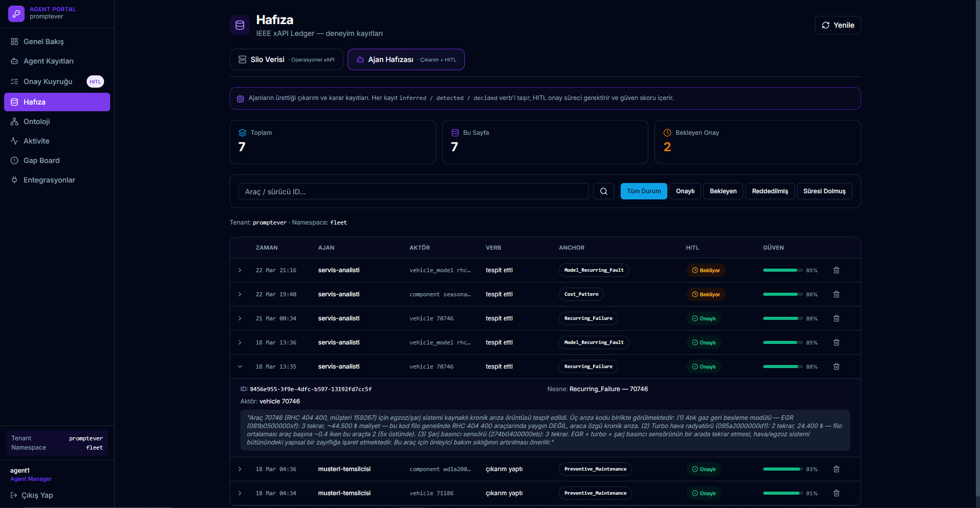Screen dimensions: 980x508
Task: Delete the 22 Mar 21:16 record
Action: tap(836, 270)
